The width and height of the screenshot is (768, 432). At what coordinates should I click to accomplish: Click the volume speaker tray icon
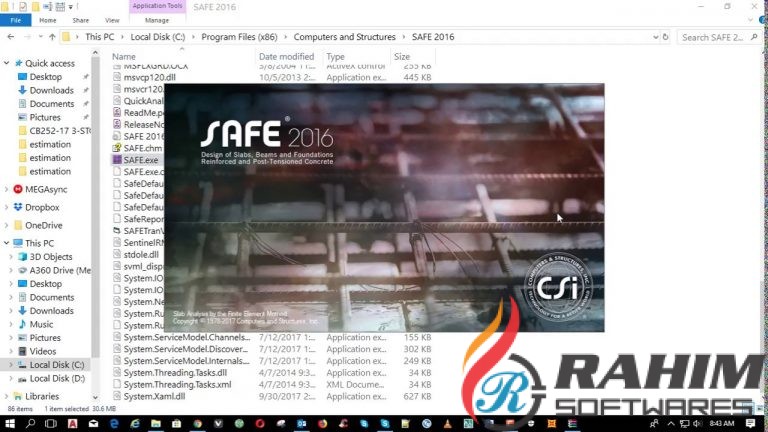pyautogui.click(x=697, y=424)
